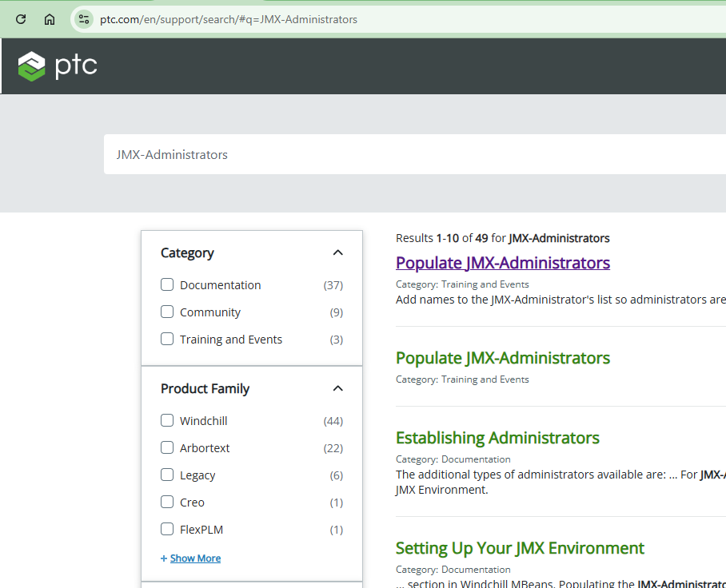Screen dimensions: 726x588
Task: Open Setting Up Your JMX Environment link
Action: pyautogui.click(x=520, y=548)
